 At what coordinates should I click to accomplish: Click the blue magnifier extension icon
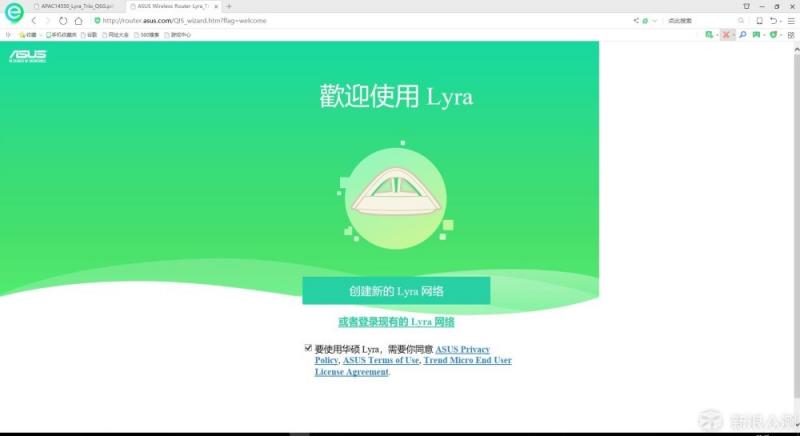coord(742,35)
